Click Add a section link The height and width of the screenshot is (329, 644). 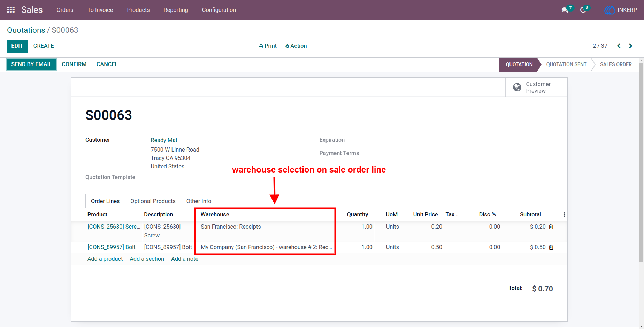(x=147, y=259)
